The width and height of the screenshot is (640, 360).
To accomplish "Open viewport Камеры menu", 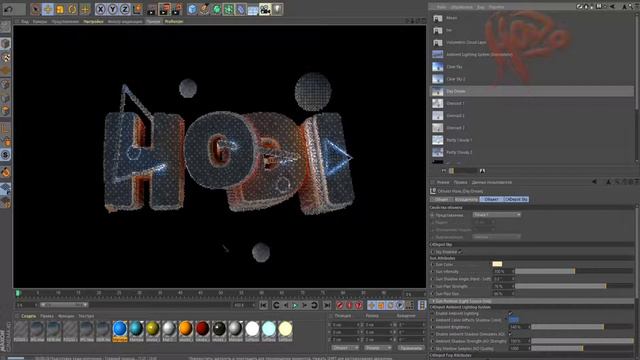I will click(40, 22).
